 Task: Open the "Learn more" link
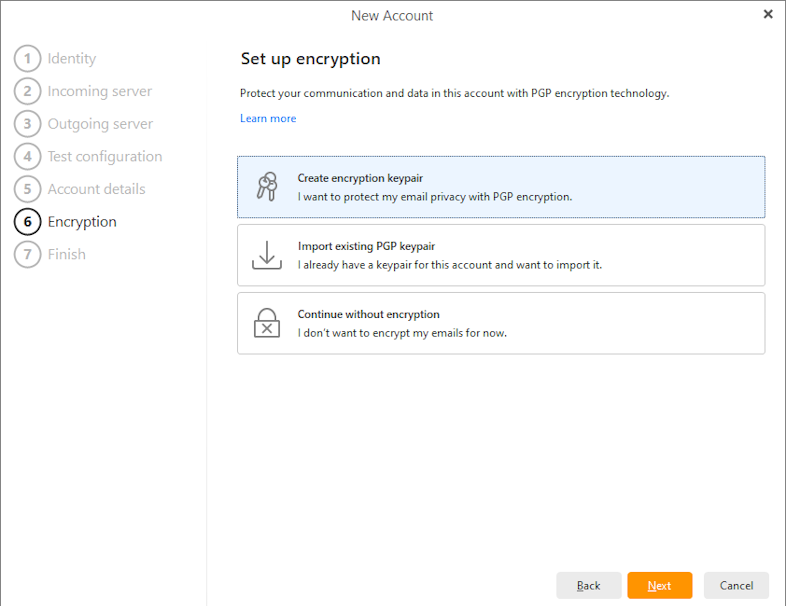(x=268, y=118)
